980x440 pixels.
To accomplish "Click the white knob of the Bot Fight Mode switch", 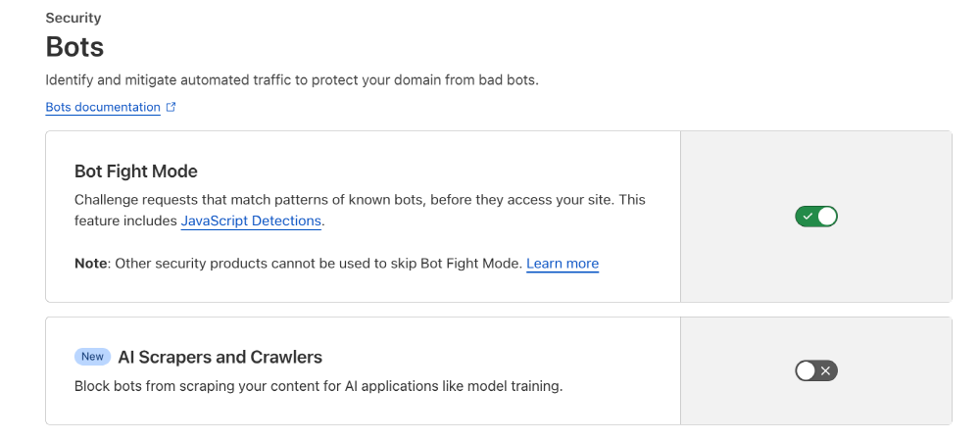I will click(x=827, y=217).
